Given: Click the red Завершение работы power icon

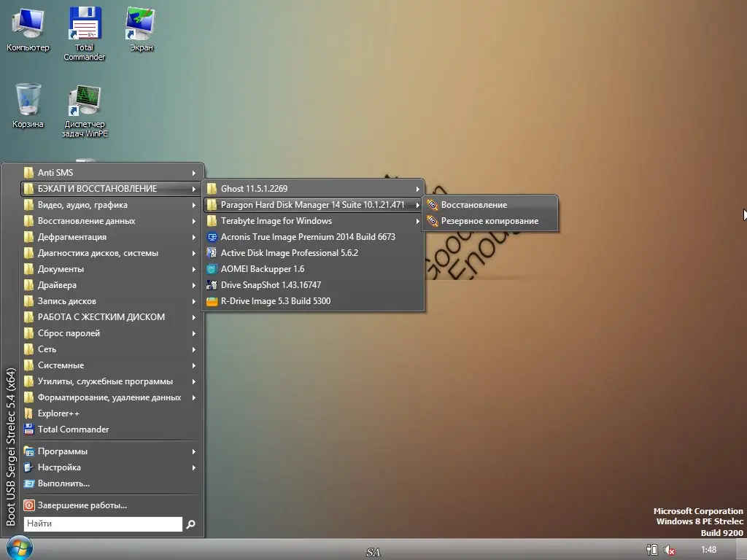Looking at the screenshot, I should 29,505.
